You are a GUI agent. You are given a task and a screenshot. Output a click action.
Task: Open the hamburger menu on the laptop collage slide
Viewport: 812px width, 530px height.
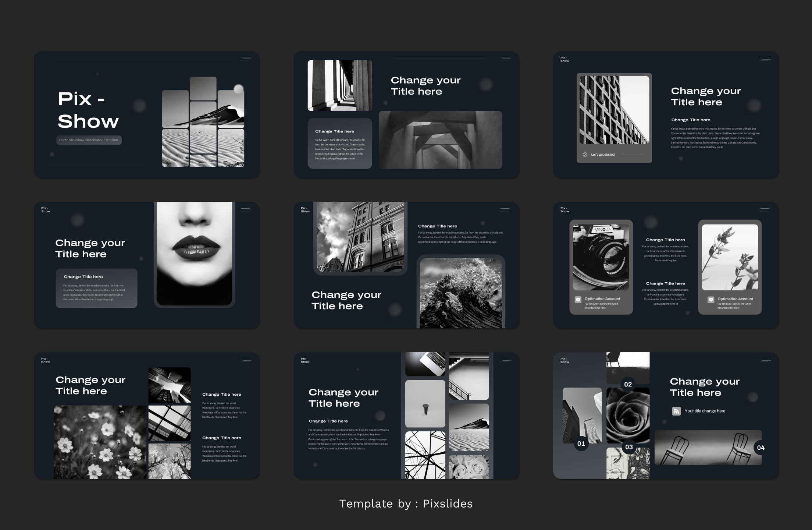pos(506,361)
